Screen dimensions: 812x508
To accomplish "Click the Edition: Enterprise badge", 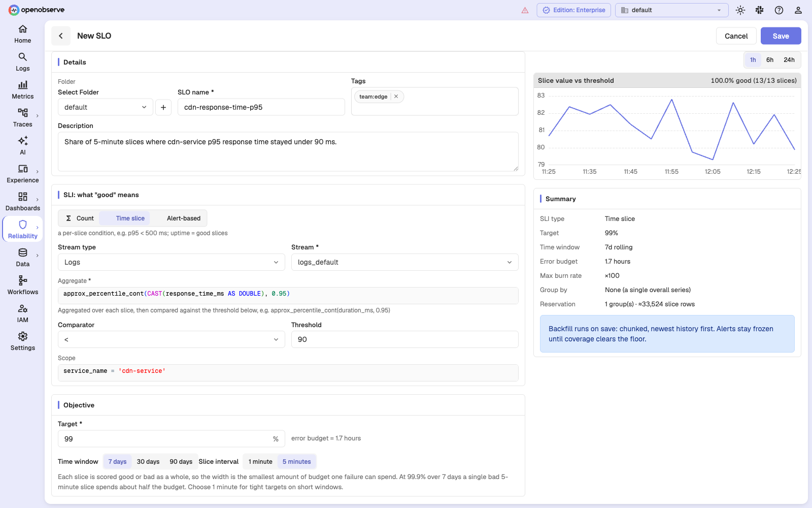I will pos(574,10).
